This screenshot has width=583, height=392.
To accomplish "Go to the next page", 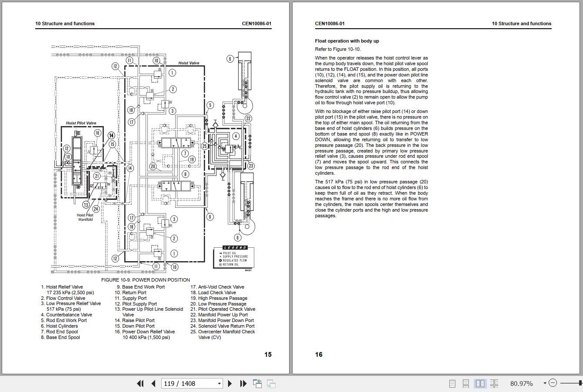I will point(230,383).
